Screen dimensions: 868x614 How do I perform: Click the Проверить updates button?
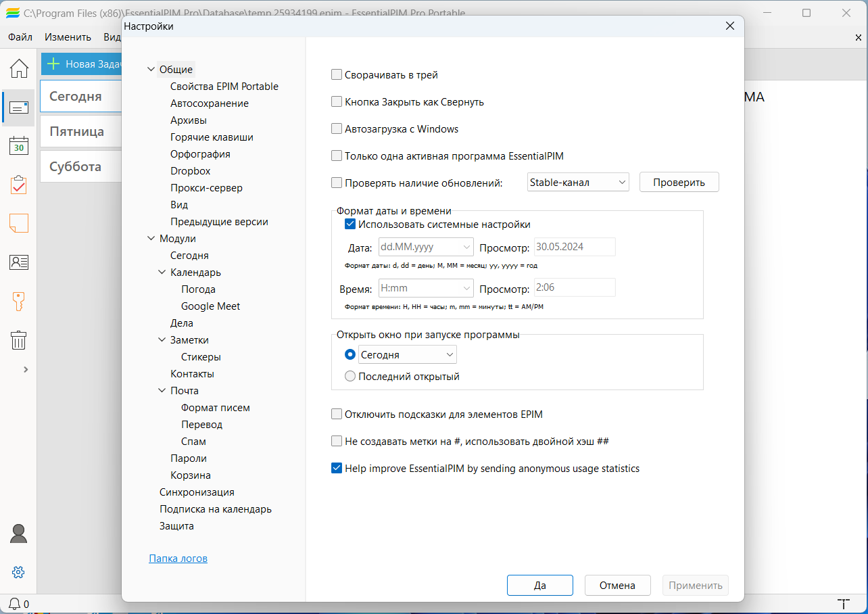679,182
